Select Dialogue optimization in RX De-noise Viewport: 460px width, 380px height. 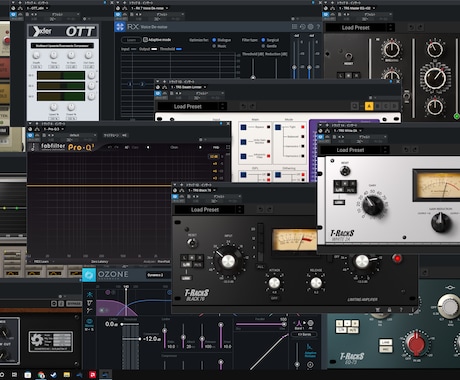214,40
